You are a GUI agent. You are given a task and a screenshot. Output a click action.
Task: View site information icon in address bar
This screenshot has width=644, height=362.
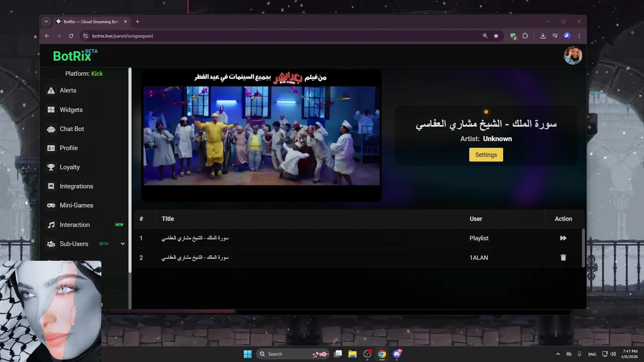85,36
